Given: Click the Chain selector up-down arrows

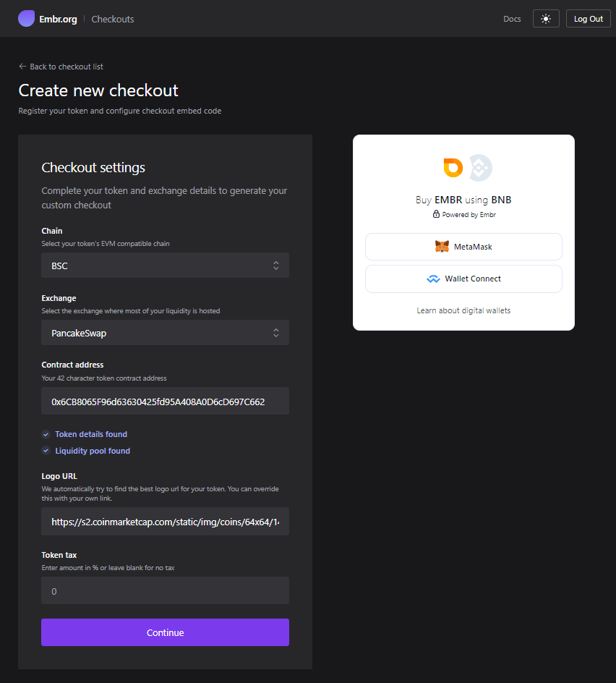Looking at the screenshot, I should point(276,266).
